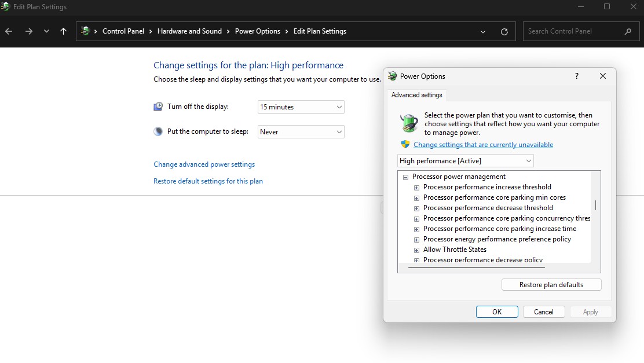The image size is (644, 363).
Task: Click Hardware and Sound in breadcrumb
Action: 189,31
